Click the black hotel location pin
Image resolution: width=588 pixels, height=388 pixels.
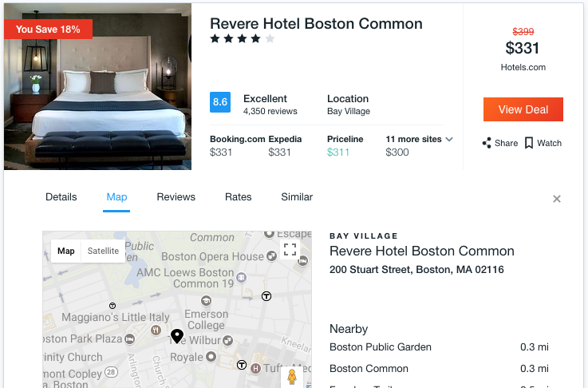point(177,336)
